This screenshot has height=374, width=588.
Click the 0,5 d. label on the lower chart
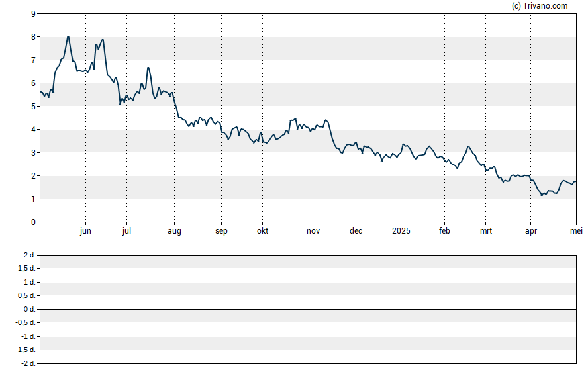click(26, 295)
